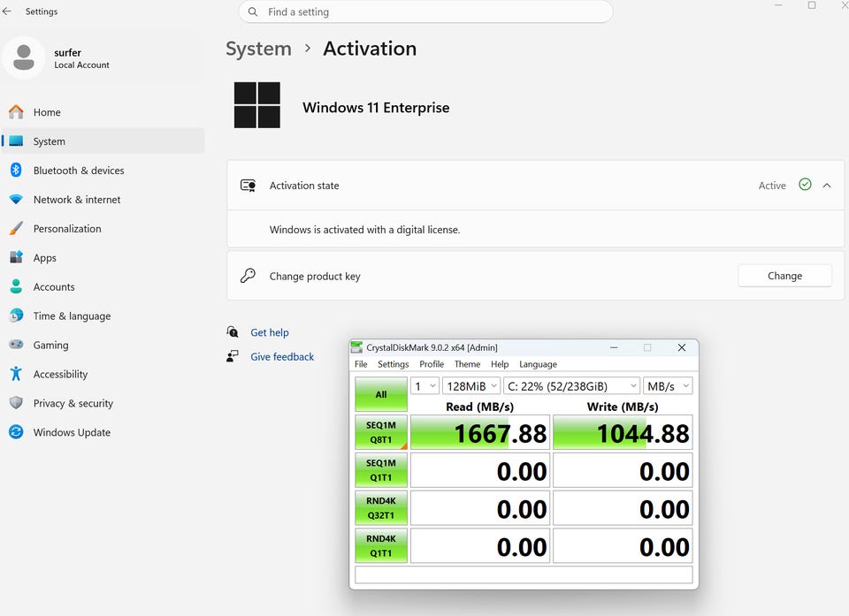Open Home via its house icon
The width and height of the screenshot is (849, 616).
pos(16,112)
